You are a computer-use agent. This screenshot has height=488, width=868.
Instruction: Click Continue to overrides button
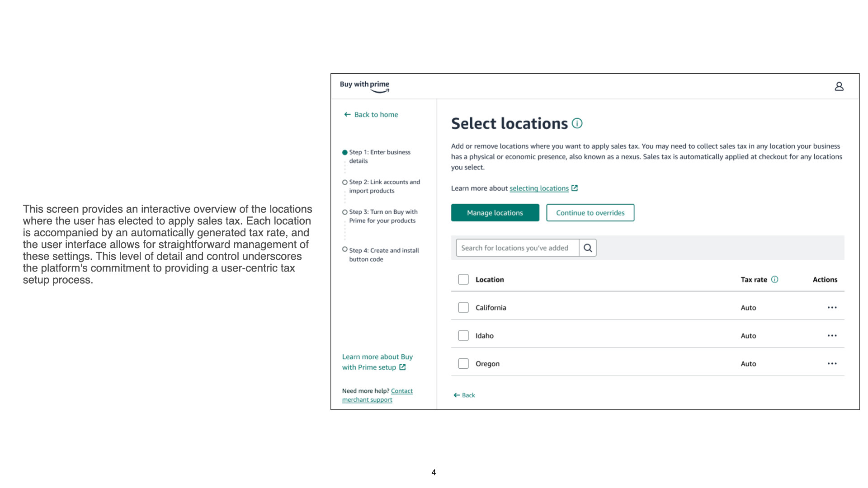point(590,213)
